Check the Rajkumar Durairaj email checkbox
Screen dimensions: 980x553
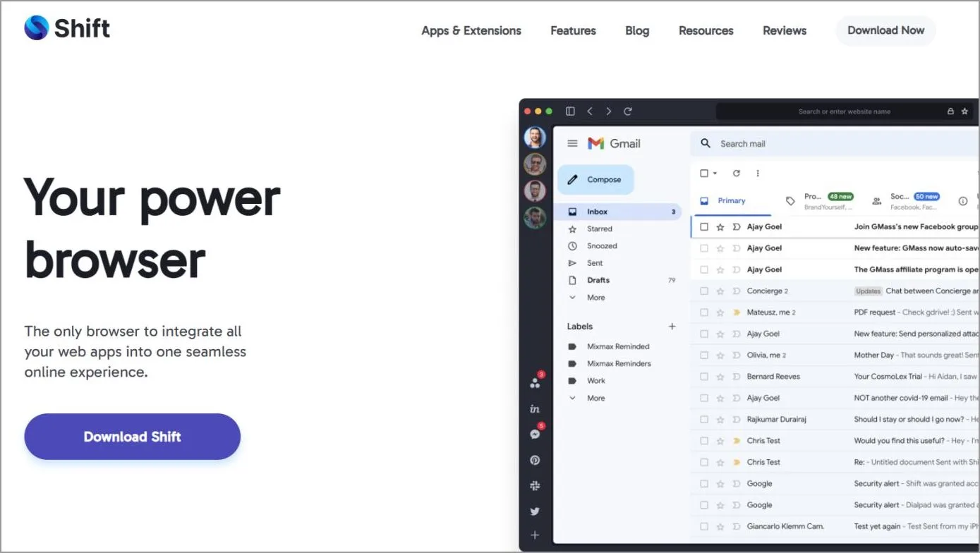pyautogui.click(x=704, y=420)
